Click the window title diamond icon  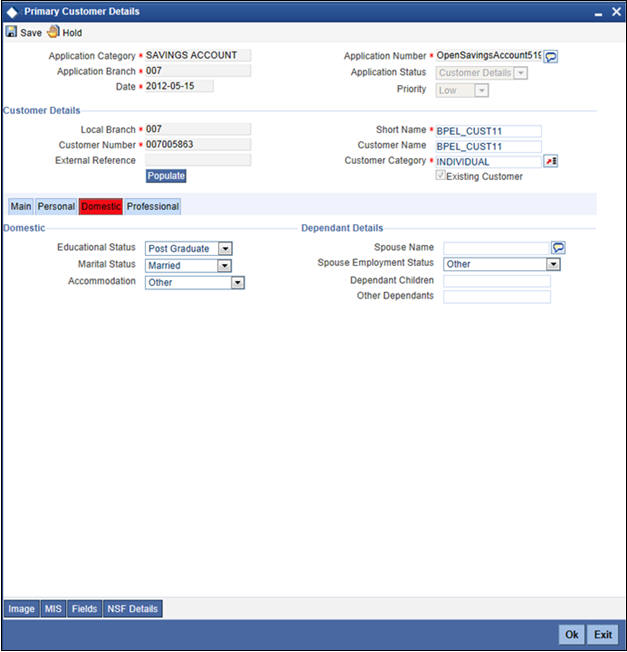point(12,12)
